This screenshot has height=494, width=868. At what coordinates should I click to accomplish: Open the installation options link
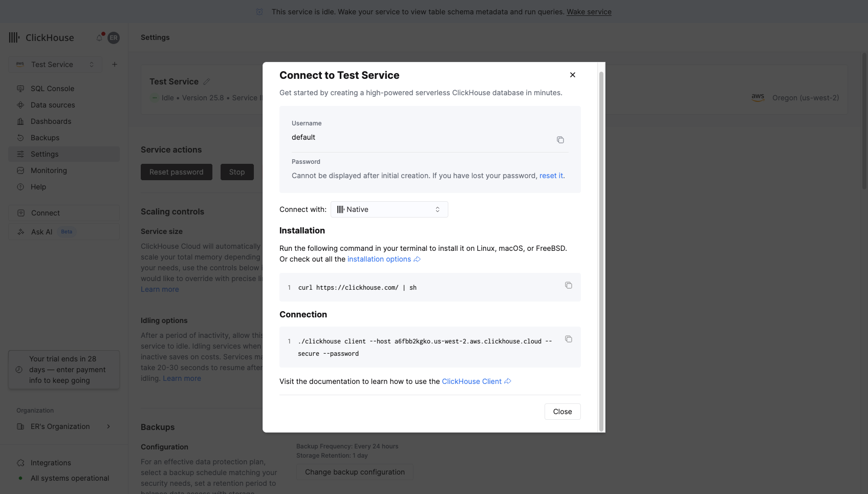click(x=384, y=259)
